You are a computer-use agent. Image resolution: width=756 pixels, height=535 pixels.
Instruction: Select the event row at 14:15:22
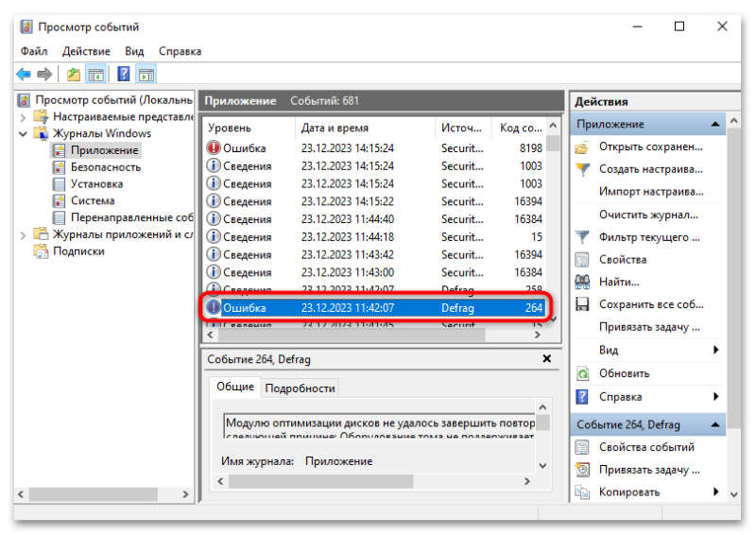click(x=374, y=201)
